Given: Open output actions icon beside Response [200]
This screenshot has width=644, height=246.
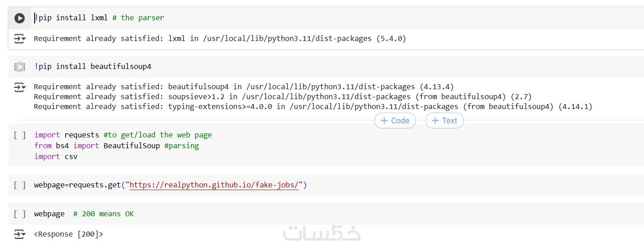Looking at the screenshot, I should pyautogui.click(x=19, y=234).
